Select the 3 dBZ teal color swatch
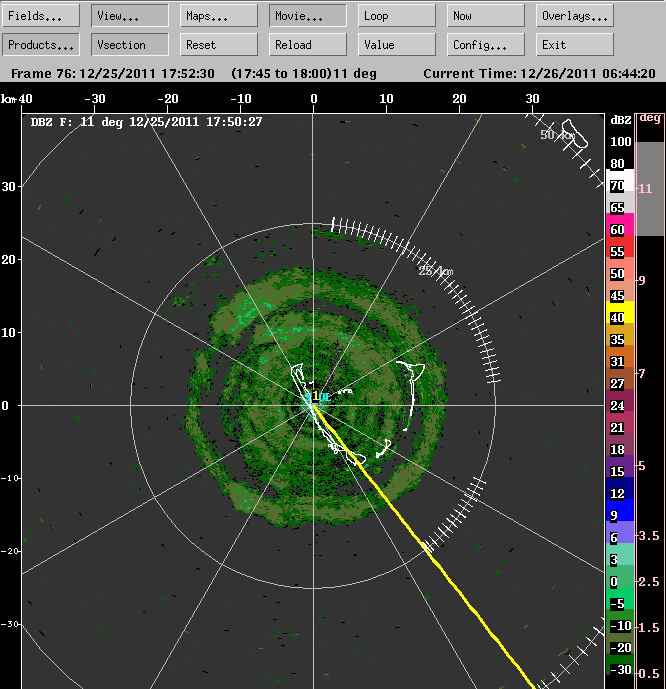Screen dimensions: 666x689 click(620, 554)
